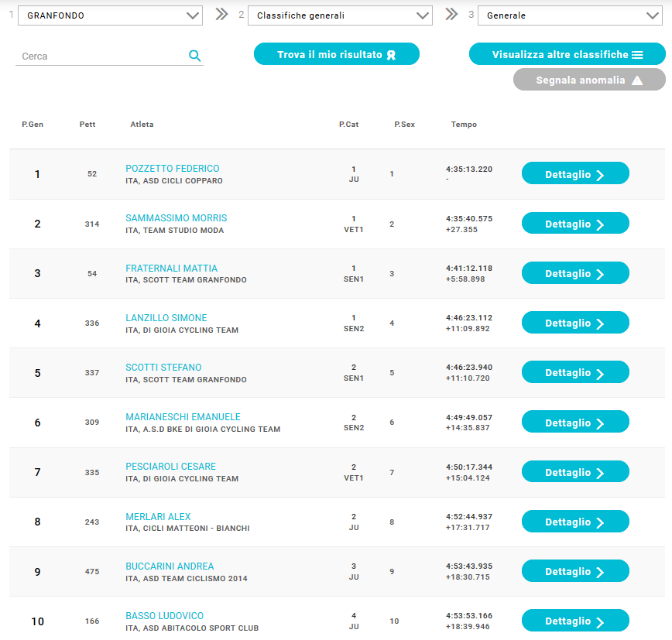The width and height of the screenshot is (672, 640).
Task: Open Dettaglio for Scotti Stefano
Action: coord(575,372)
